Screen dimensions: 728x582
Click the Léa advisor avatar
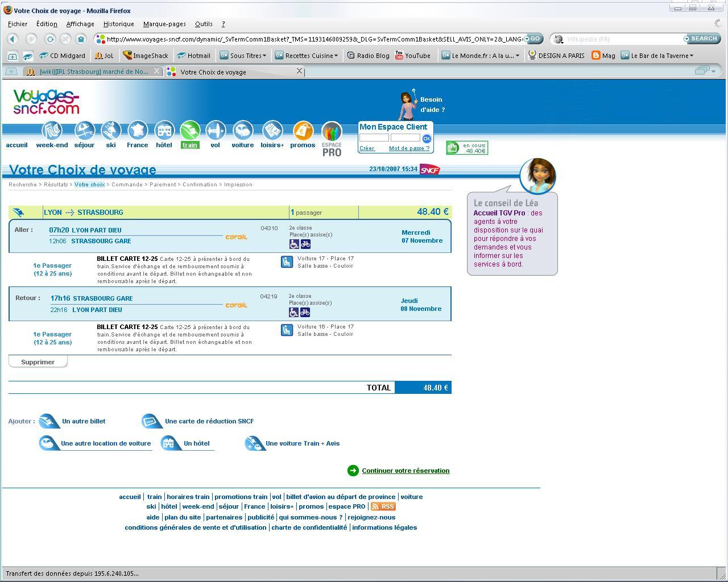pos(537,176)
